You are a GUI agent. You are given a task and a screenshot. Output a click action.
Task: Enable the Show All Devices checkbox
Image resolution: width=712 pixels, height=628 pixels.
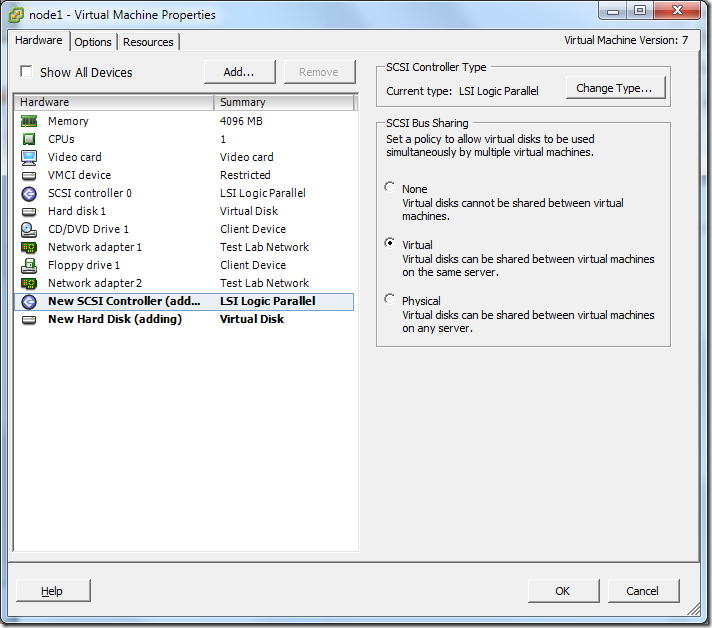tap(26, 72)
